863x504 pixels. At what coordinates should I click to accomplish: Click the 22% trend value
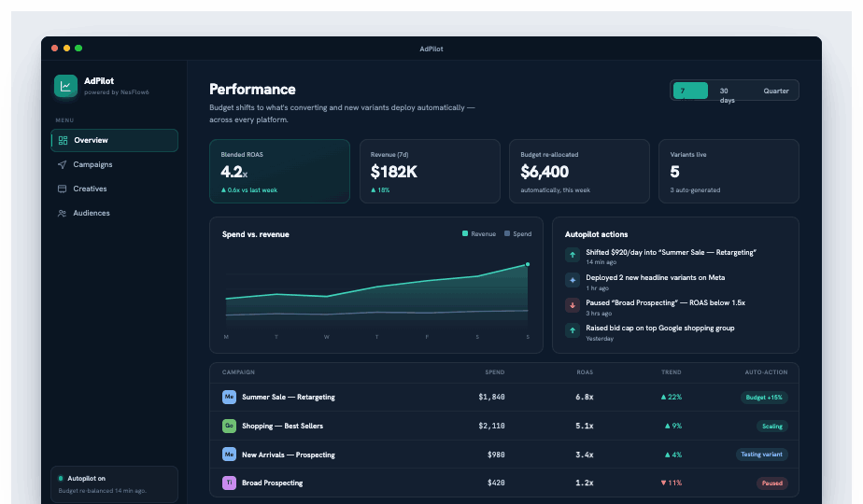pyautogui.click(x=672, y=398)
